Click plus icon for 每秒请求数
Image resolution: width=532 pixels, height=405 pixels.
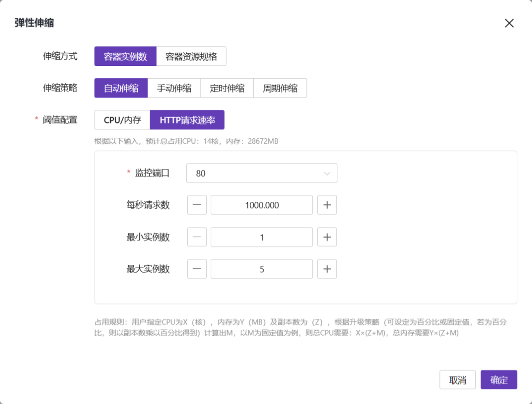327,205
